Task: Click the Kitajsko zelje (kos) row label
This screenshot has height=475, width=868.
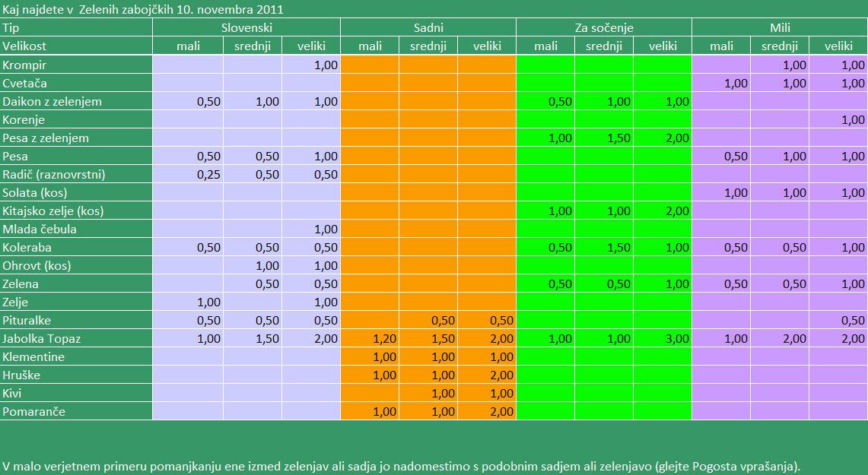Action: tap(52, 211)
